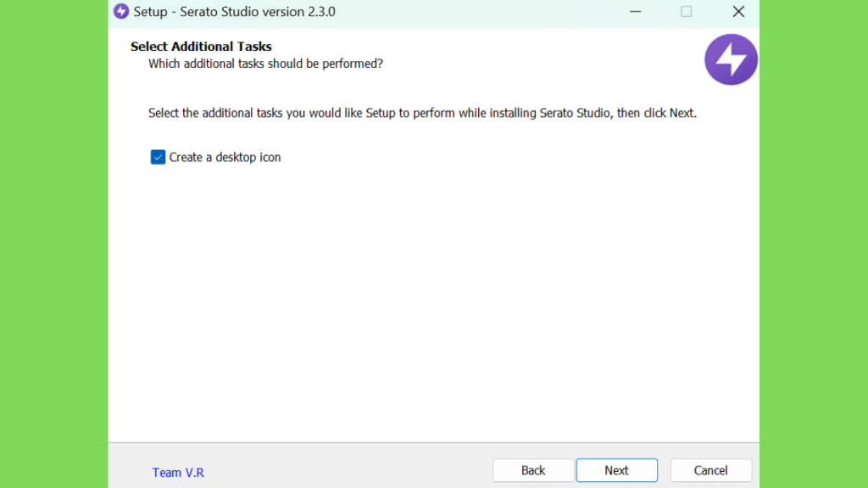Click the gray footer space between Team V.R and Back
This screenshot has width=868, height=488.
(348, 471)
